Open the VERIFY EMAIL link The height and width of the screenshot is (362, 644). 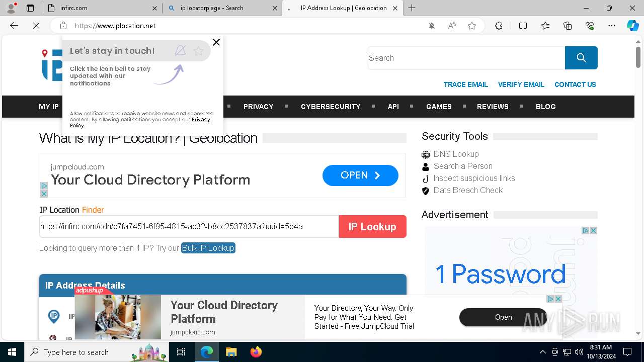pos(521,84)
